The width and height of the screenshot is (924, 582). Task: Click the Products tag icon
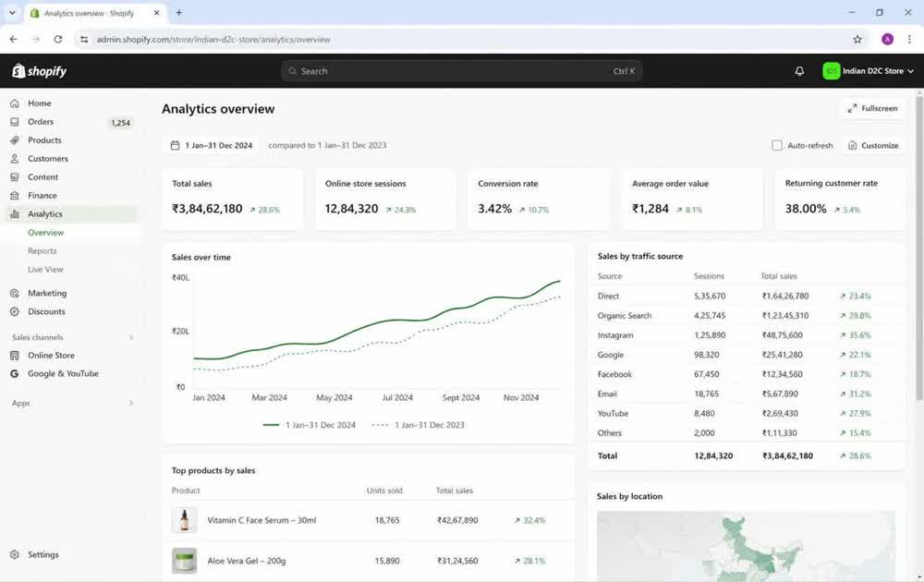point(15,140)
